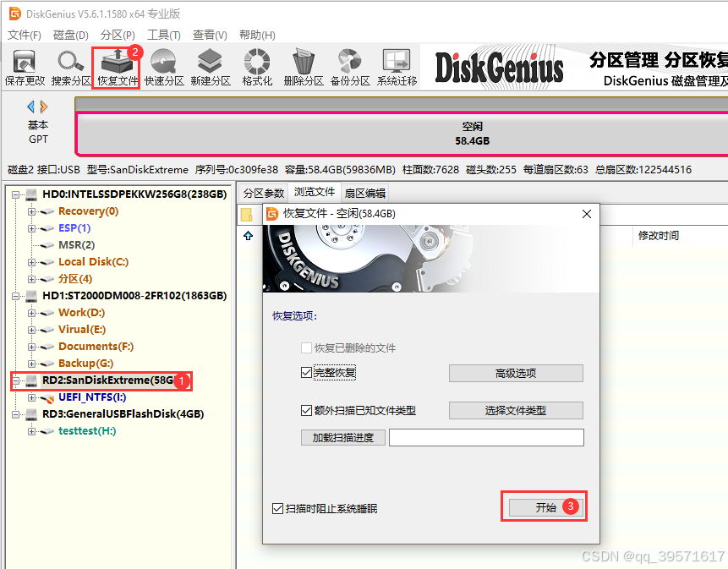Click the HD0 INTEL SSD disk icon
Image resolution: width=728 pixels, height=569 pixels.
pos(31,194)
